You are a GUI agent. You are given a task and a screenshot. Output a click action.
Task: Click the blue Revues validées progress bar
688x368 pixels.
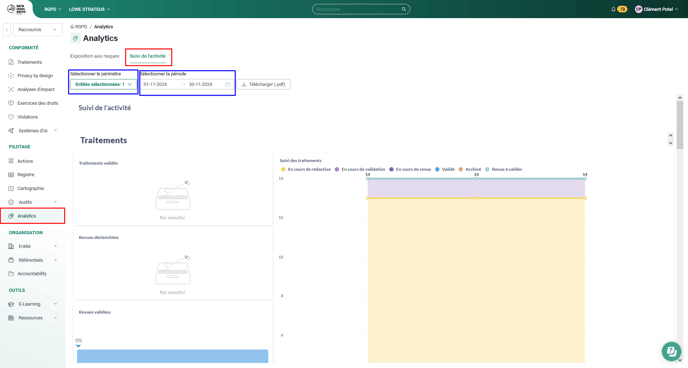click(172, 356)
